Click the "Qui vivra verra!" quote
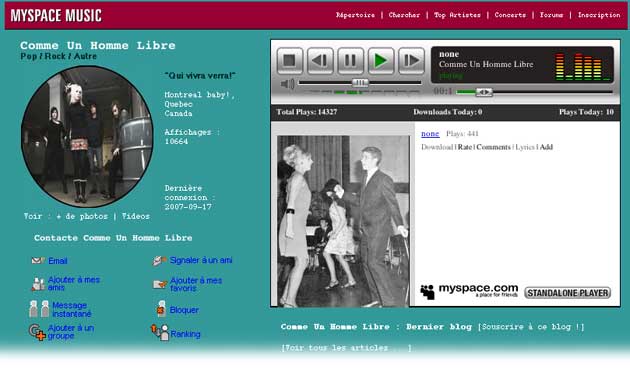Screen dimensions: 630x369 200,75
